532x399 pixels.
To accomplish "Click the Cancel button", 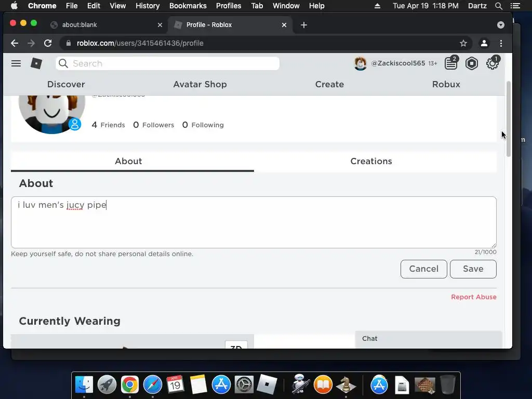I will click(424, 269).
